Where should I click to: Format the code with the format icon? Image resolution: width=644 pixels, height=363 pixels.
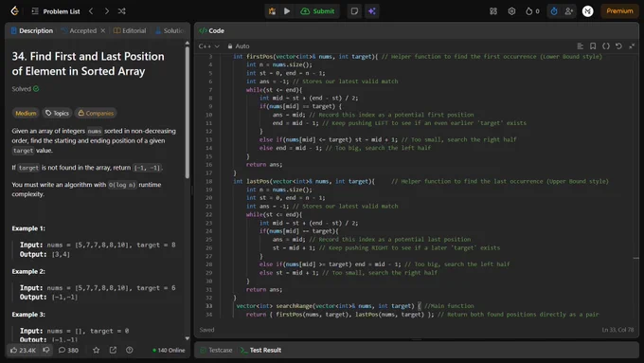pos(580,46)
